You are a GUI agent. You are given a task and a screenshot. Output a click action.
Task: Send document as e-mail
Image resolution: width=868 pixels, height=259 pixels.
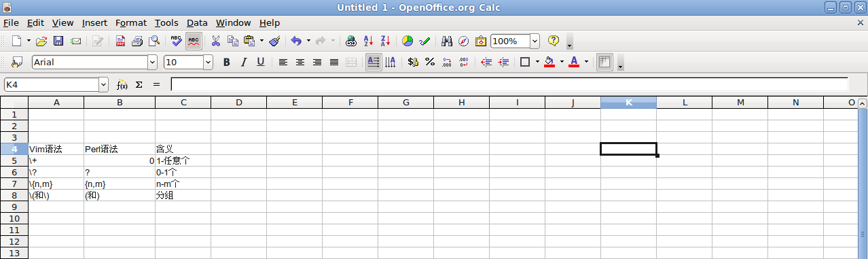(75, 41)
